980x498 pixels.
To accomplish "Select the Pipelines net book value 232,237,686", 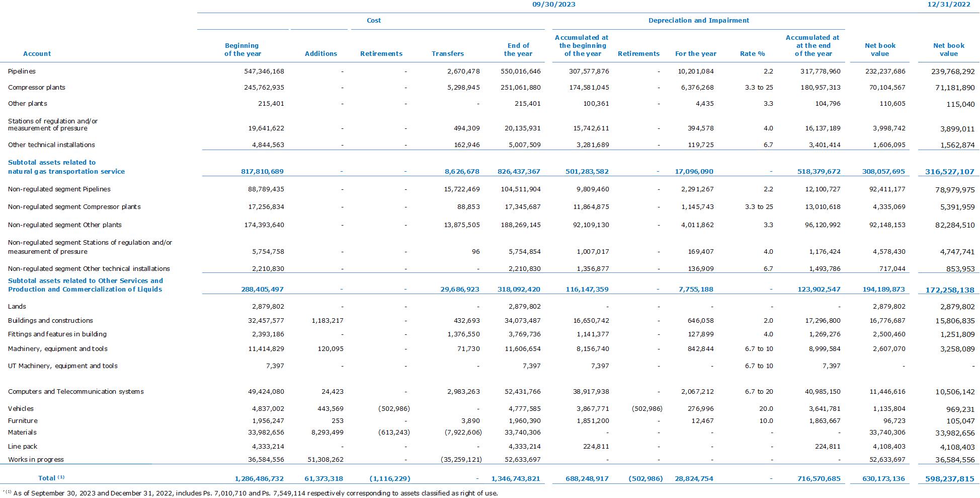I will click(x=885, y=72).
